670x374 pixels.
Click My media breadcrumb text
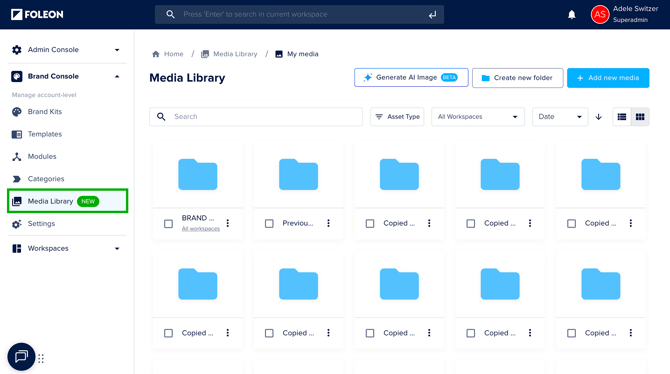(x=303, y=54)
